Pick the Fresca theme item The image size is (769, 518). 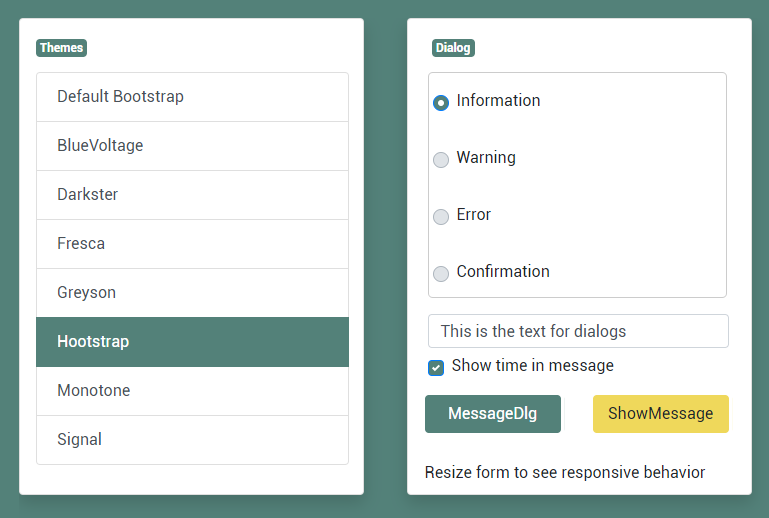click(x=192, y=244)
